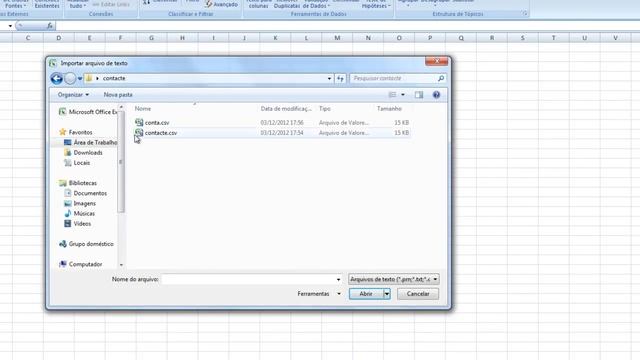The height and width of the screenshot is (360, 640).
Task: Expand the Abrir split-button arrow
Action: [x=387, y=294]
